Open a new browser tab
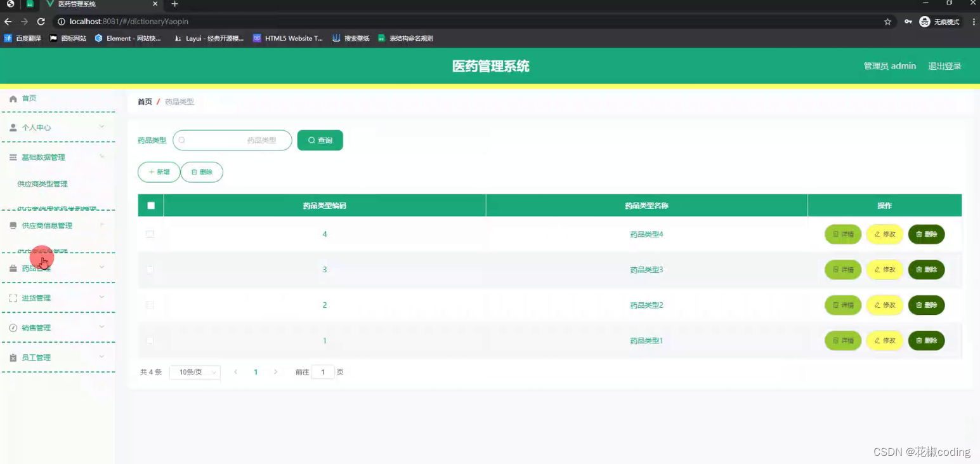Image resolution: width=980 pixels, height=464 pixels. 175,4
